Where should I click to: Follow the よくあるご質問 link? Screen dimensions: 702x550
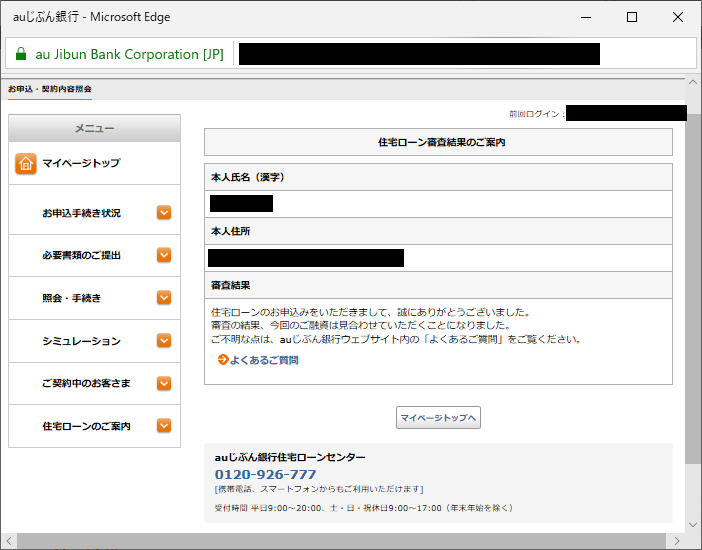point(264,360)
